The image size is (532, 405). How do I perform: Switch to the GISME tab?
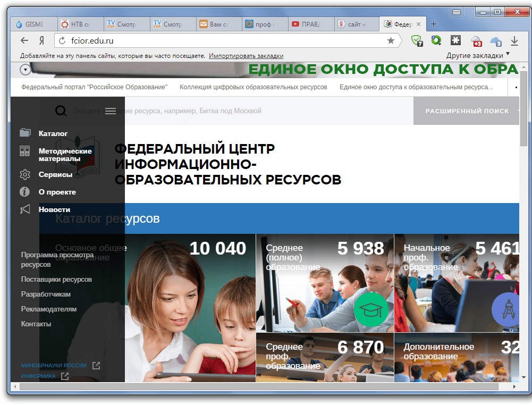coord(34,24)
